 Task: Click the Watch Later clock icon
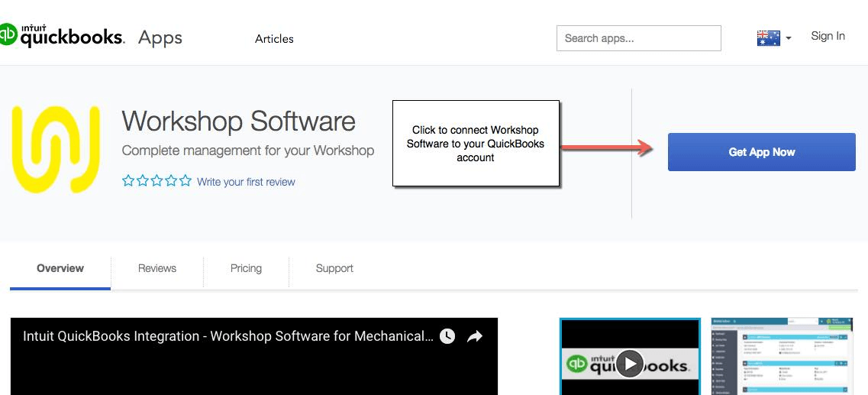[447, 336]
